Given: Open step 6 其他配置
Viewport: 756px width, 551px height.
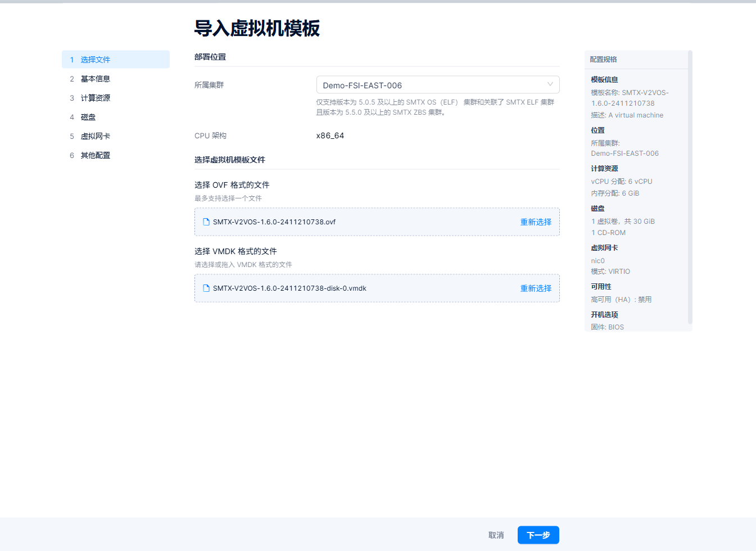Looking at the screenshot, I should click(x=95, y=155).
